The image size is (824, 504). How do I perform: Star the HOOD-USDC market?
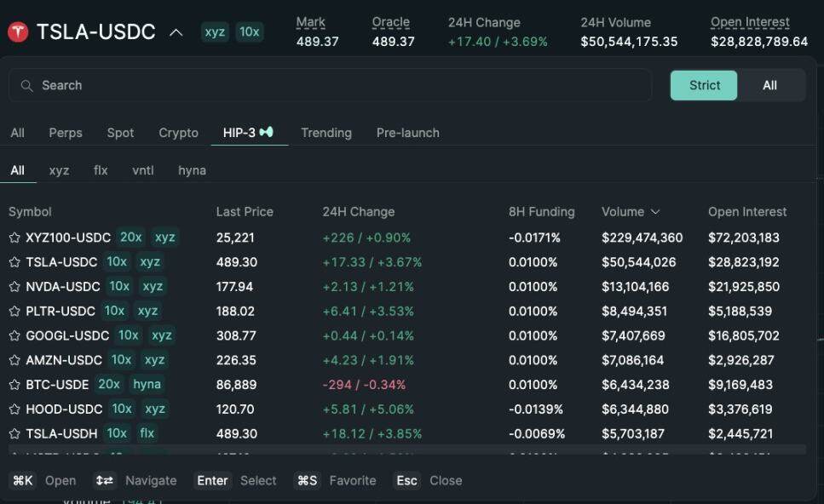13,409
